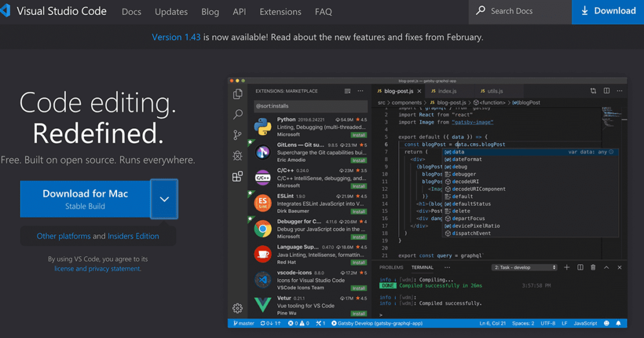Viewport: 644px width, 338px height.
Task: Select decodeURIComponent in the suggestion list
Action: click(x=531, y=188)
